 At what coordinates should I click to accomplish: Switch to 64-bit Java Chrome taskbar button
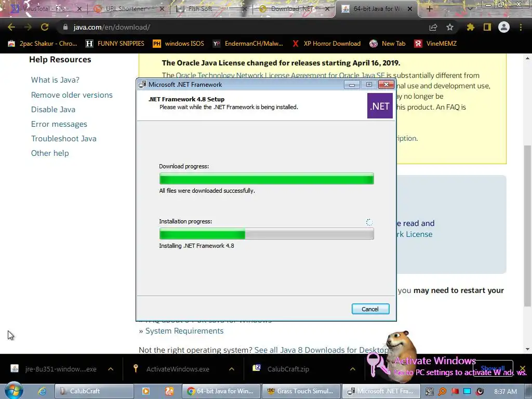coord(221,391)
